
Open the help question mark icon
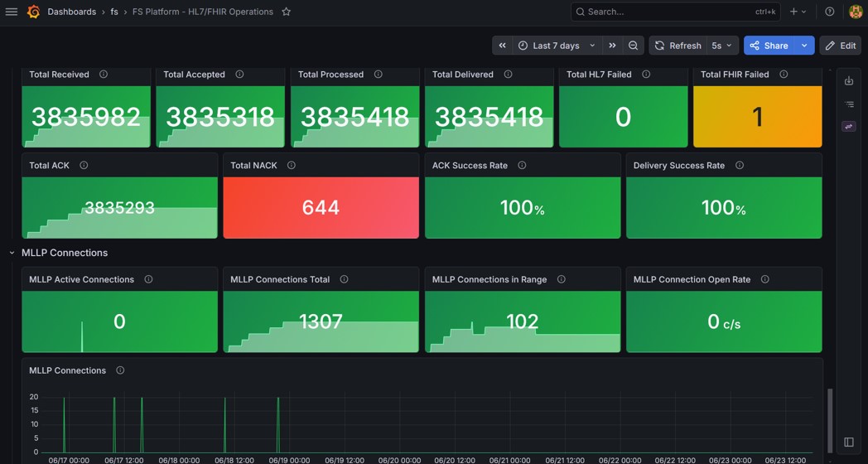pyautogui.click(x=829, y=12)
